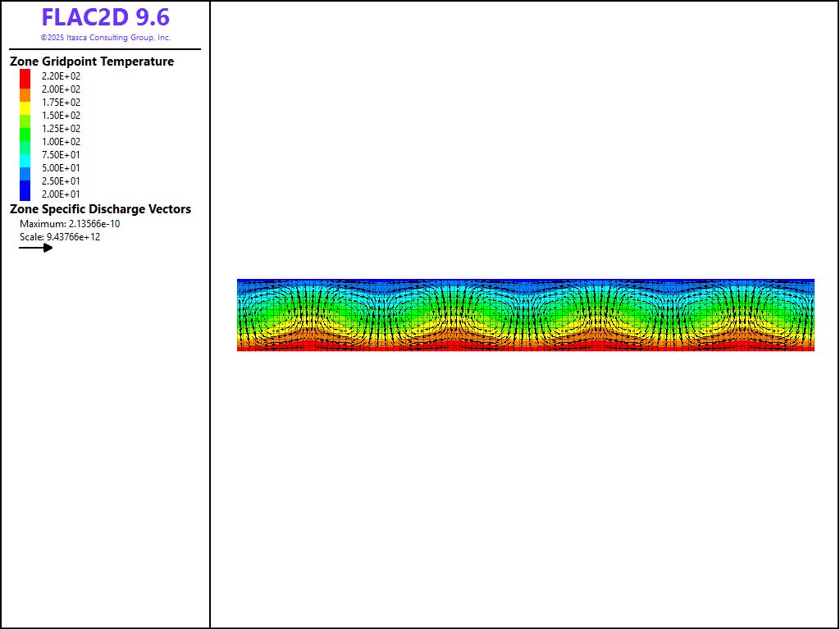Choose the 1.00E+02 legend entry
840x630 pixels.
[61, 142]
